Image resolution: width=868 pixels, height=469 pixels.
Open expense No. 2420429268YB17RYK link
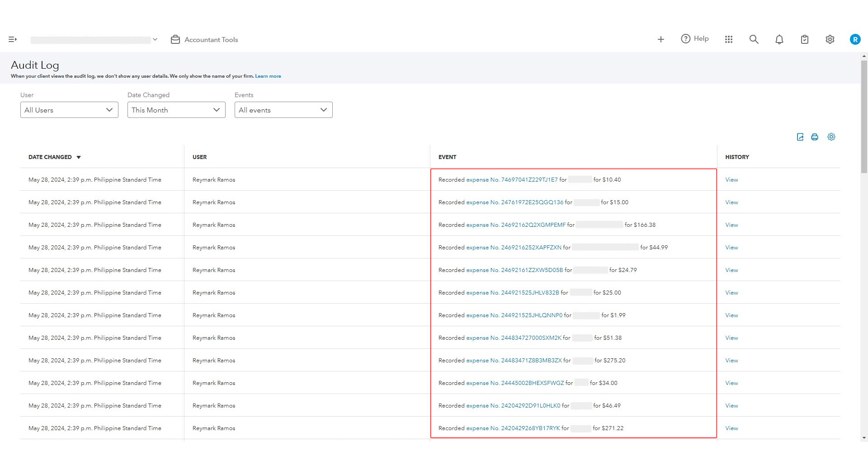tap(513, 428)
